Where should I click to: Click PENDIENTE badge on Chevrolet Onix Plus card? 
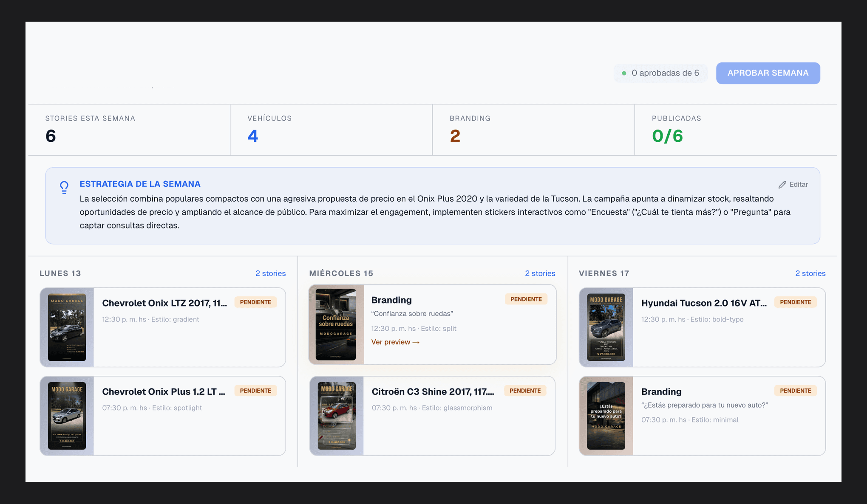[x=255, y=391]
